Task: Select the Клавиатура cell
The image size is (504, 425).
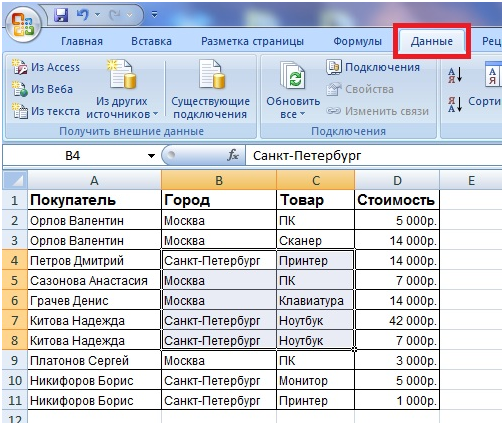Action: [316, 300]
